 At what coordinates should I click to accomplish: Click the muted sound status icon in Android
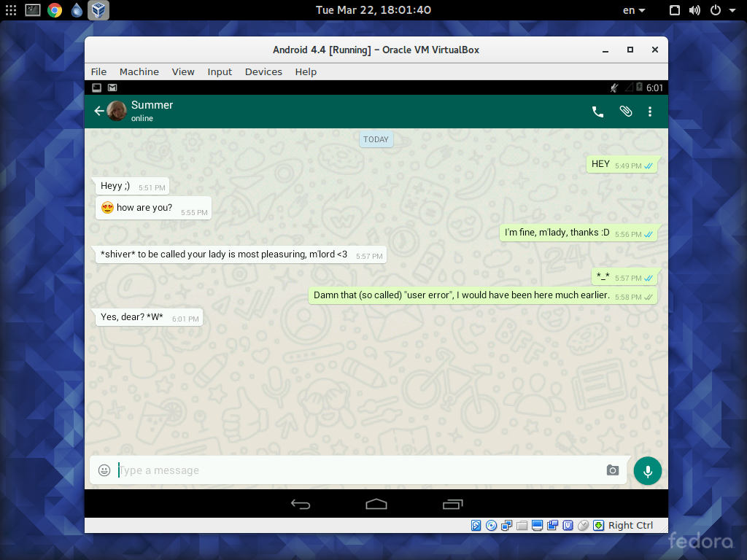point(614,87)
